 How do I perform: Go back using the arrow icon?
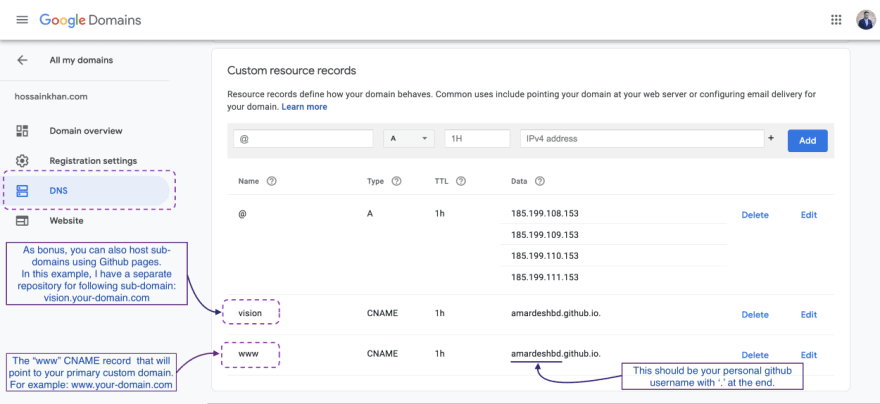(22, 60)
